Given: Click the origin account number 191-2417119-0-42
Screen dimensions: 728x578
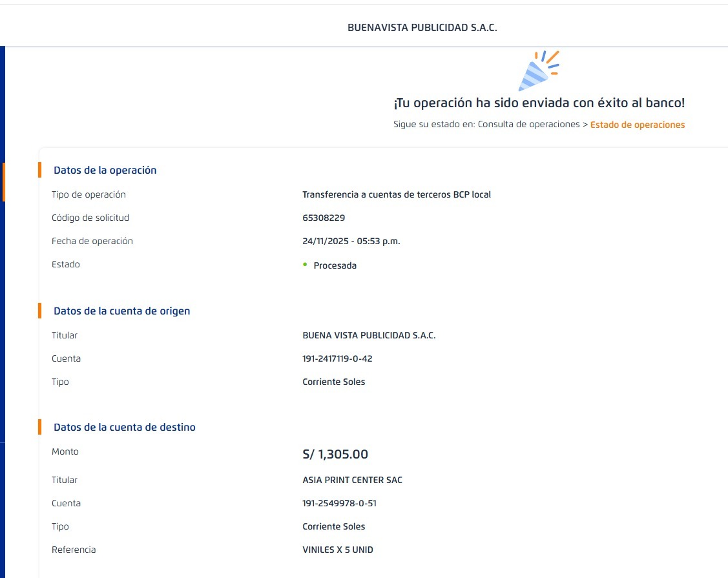Looking at the screenshot, I should point(337,359).
